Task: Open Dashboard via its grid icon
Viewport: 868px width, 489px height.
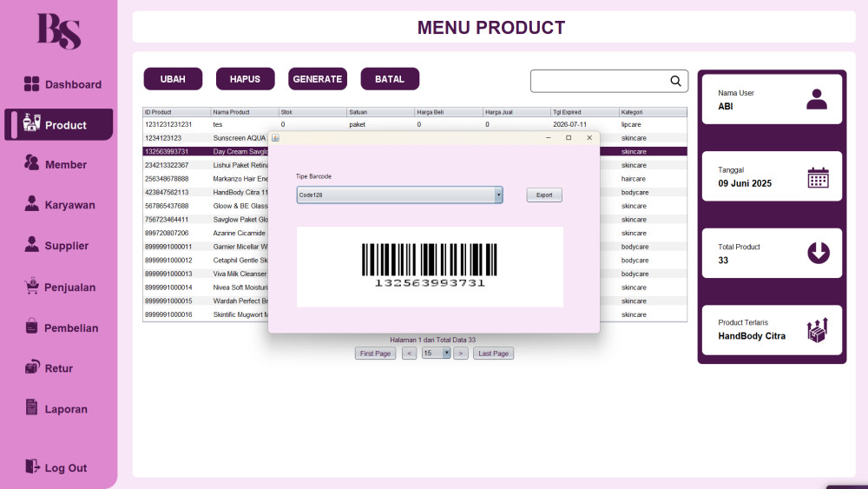Action: click(x=31, y=83)
